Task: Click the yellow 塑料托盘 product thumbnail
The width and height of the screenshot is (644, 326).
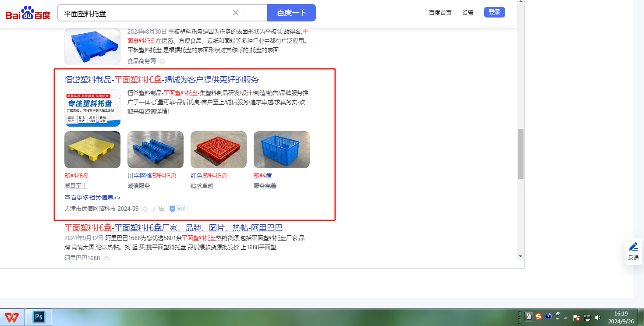Action: pos(92,149)
